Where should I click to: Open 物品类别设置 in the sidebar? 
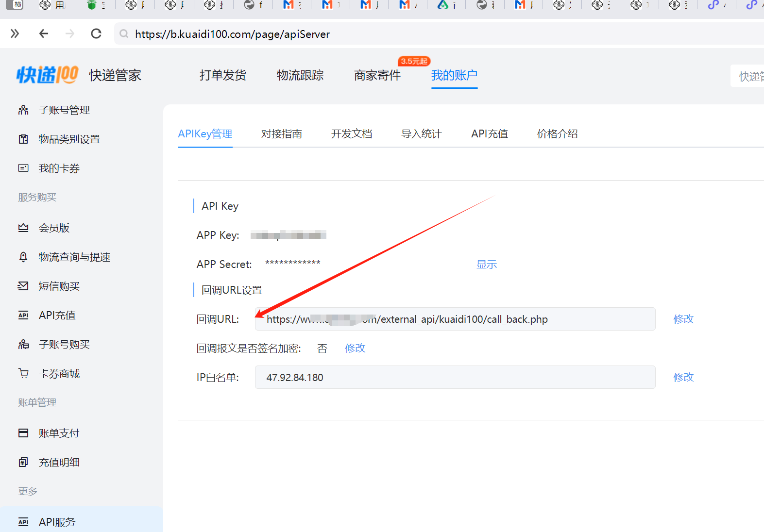click(x=69, y=139)
